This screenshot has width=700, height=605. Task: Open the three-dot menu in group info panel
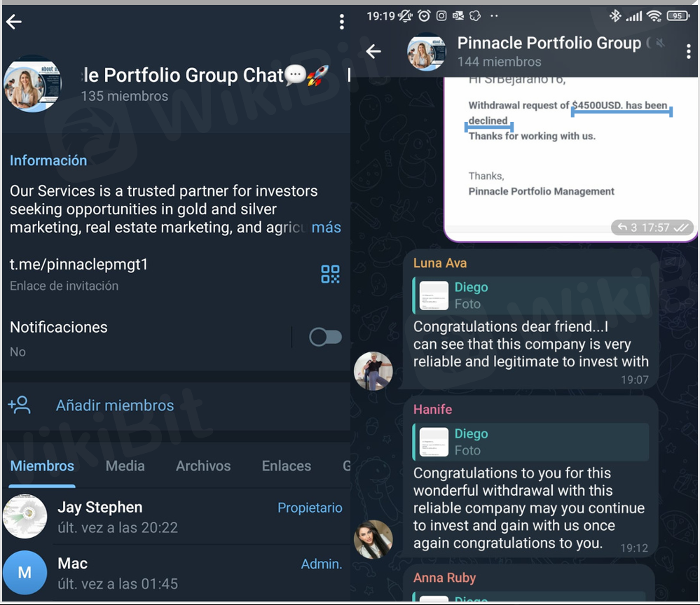click(x=341, y=22)
